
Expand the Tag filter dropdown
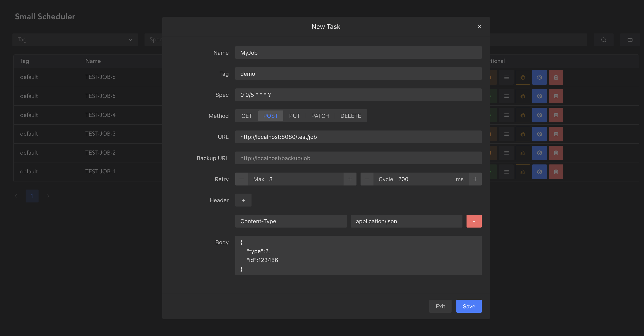(x=75, y=40)
